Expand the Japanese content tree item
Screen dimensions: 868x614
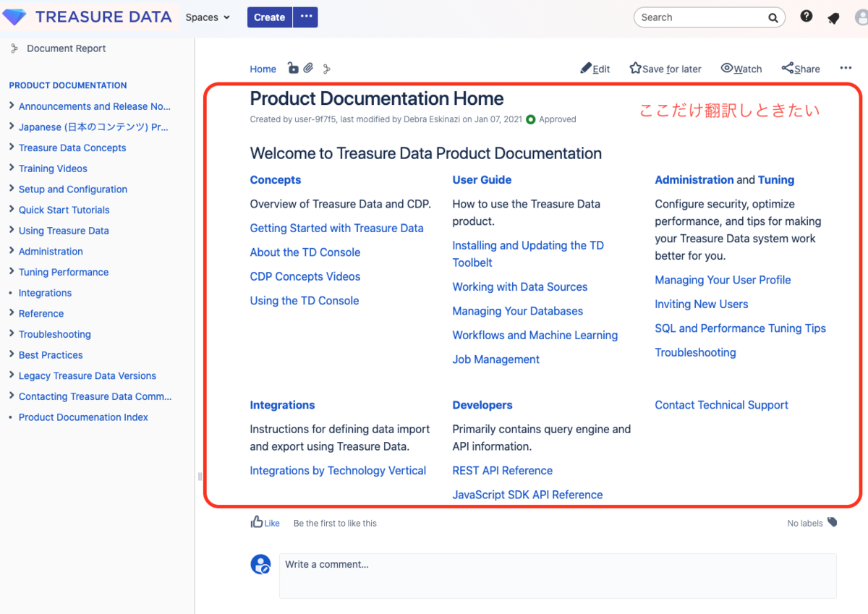(12, 127)
